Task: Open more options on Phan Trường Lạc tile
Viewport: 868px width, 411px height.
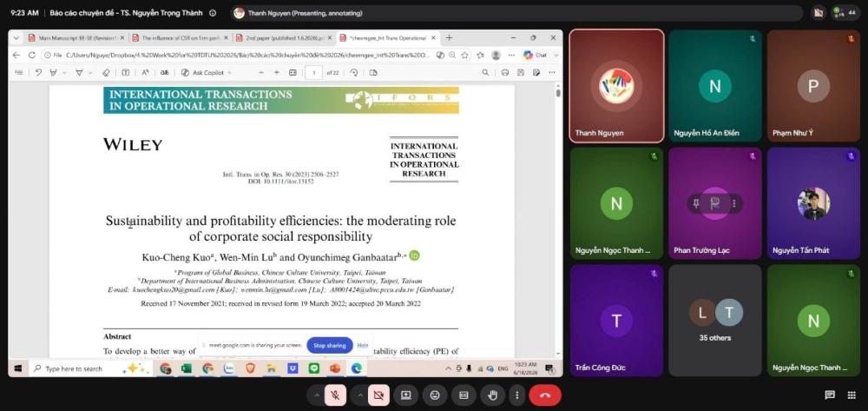Action: coord(734,203)
